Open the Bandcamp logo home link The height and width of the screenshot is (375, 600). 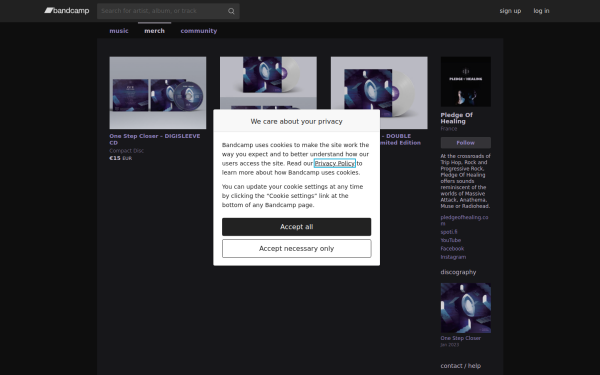pos(67,11)
